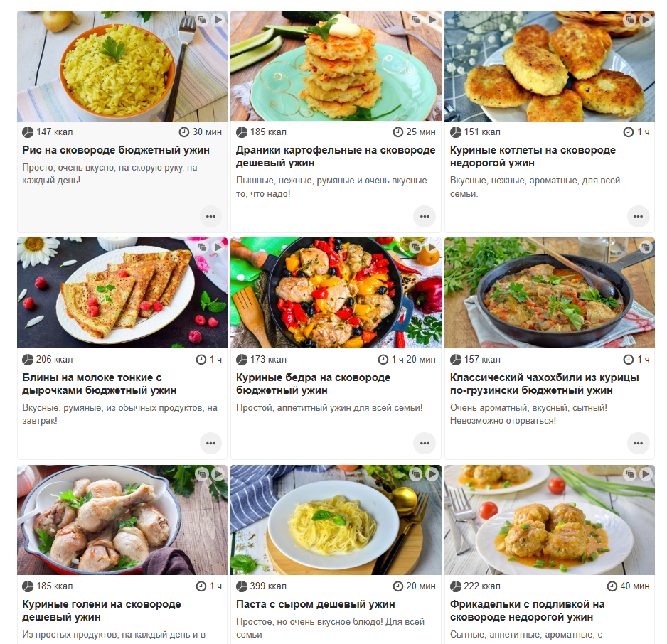Open gallery icon on chicken drumsticks image
The width and height of the screenshot is (667, 644).
202,473
